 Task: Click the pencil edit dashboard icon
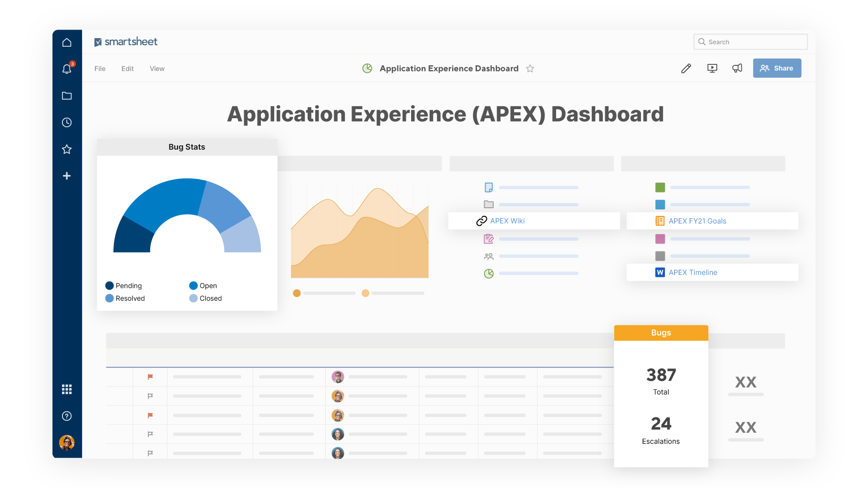(x=686, y=69)
